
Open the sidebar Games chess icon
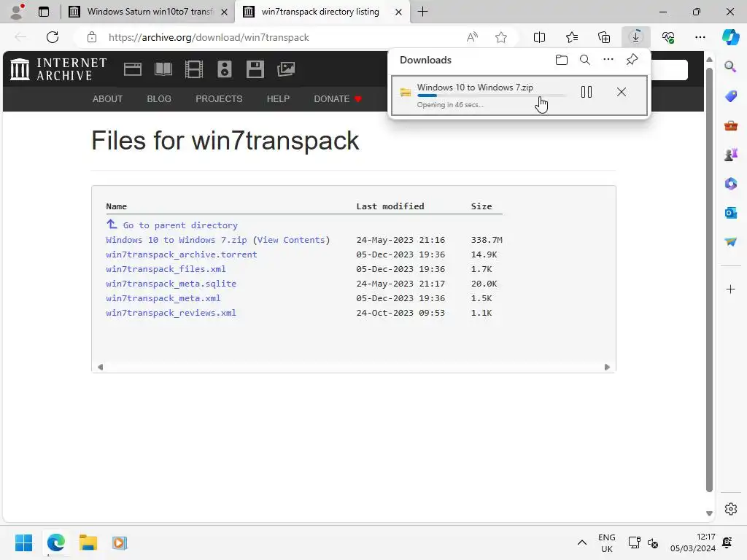[x=730, y=155]
